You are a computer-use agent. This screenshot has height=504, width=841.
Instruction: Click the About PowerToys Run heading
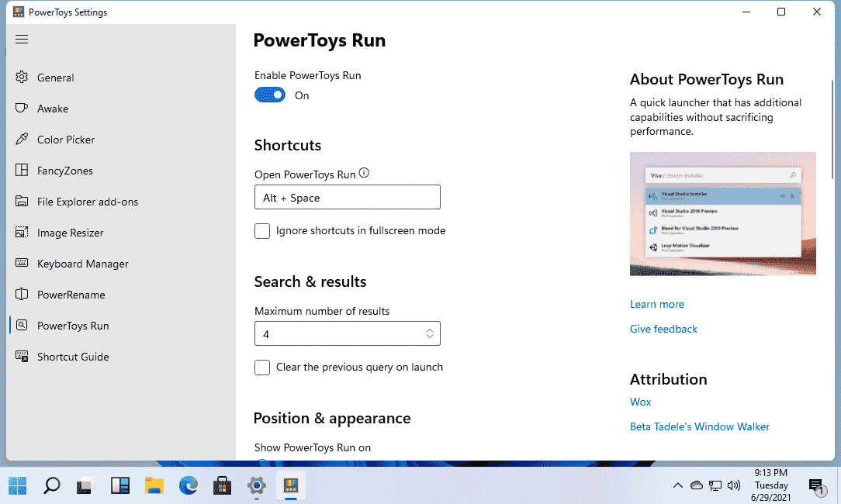tap(706, 79)
